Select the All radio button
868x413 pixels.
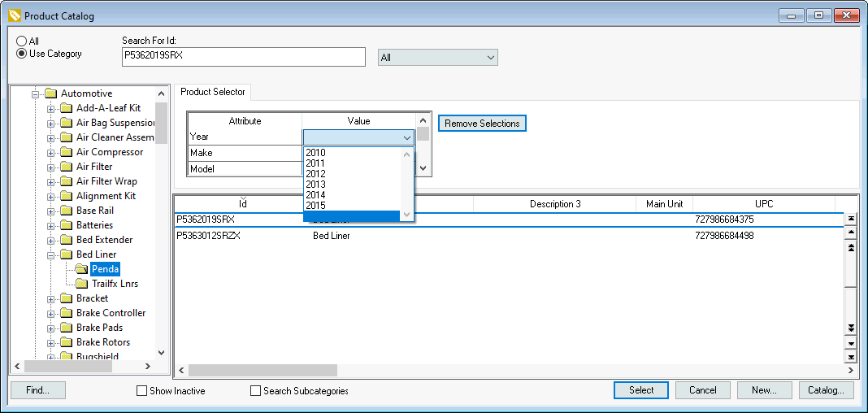22,41
